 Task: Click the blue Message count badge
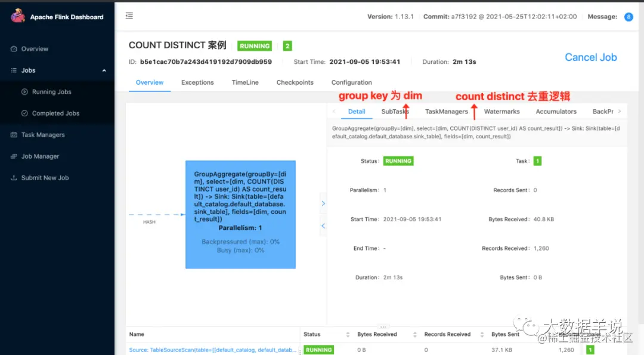(x=628, y=17)
